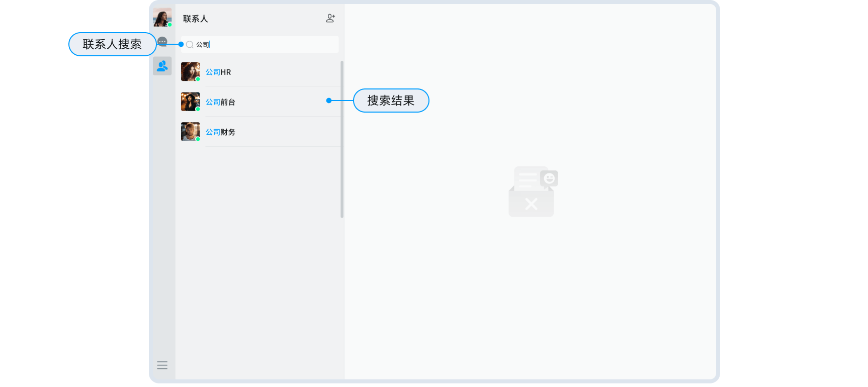868x387 pixels.
Task: Open the hamburger menu at sidebar bottom
Action: coord(162,365)
